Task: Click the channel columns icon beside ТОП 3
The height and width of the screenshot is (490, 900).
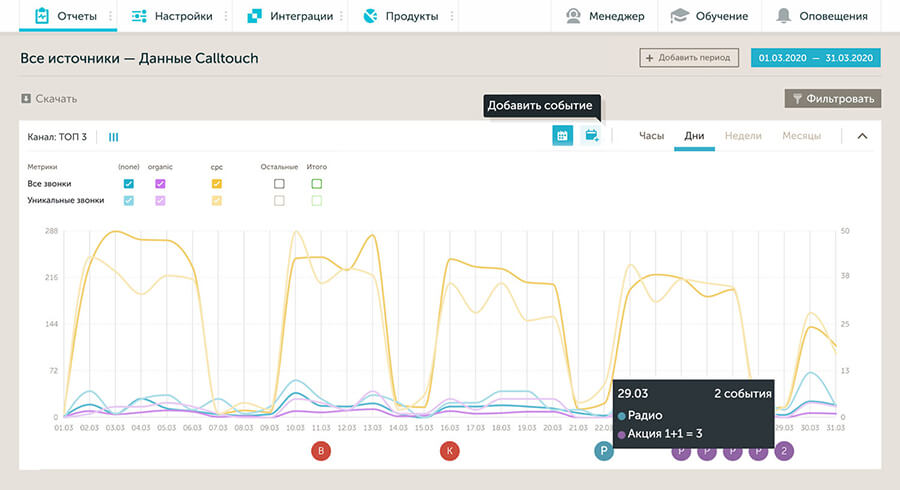Action: tap(114, 137)
